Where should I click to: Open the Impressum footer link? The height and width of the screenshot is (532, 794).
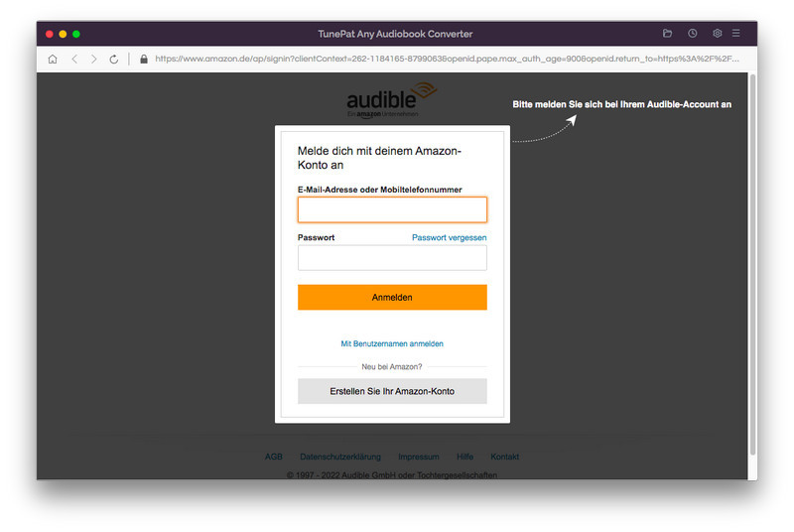pos(419,457)
